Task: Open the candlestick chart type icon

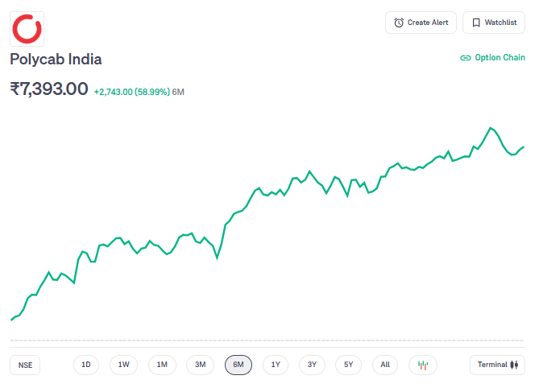Action: [423, 365]
